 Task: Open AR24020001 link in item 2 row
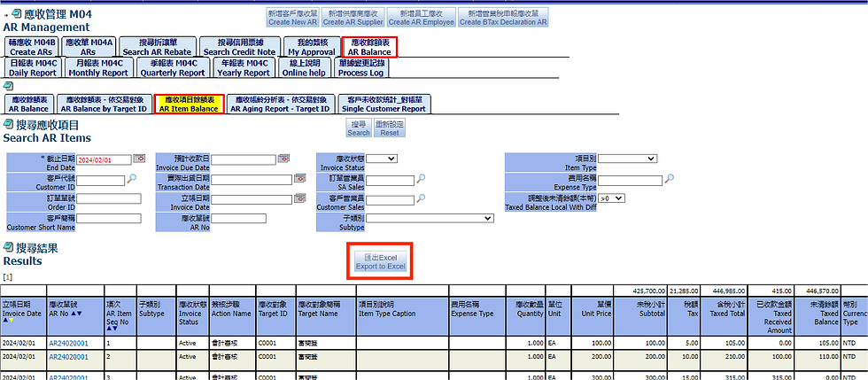click(x=68, y=356)
